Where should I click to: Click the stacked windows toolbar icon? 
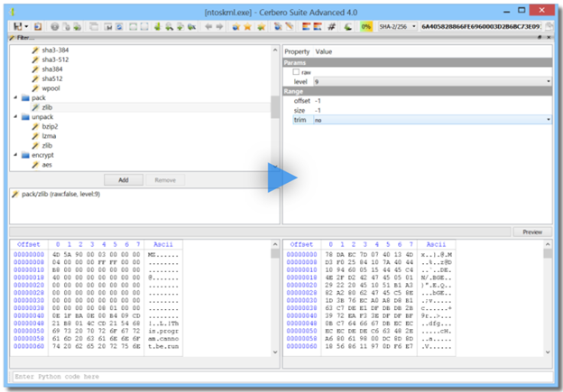point(94,26)
